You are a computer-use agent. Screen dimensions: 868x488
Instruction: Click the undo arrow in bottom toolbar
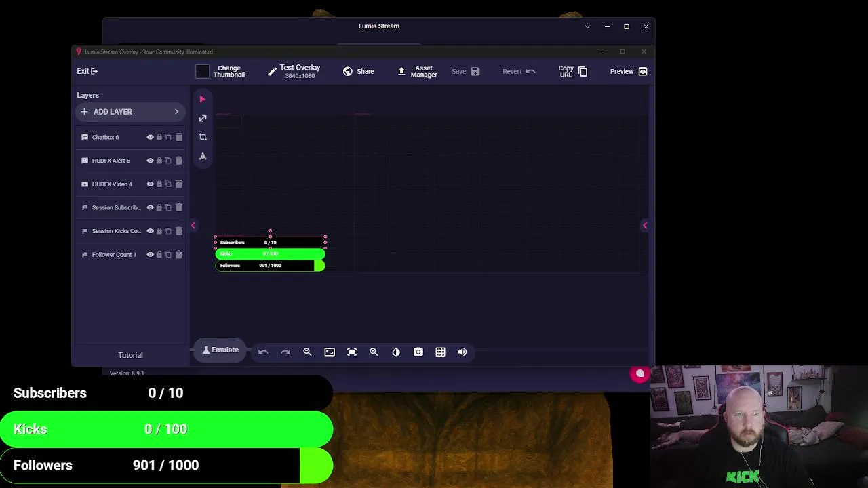(x=263, y=352)
